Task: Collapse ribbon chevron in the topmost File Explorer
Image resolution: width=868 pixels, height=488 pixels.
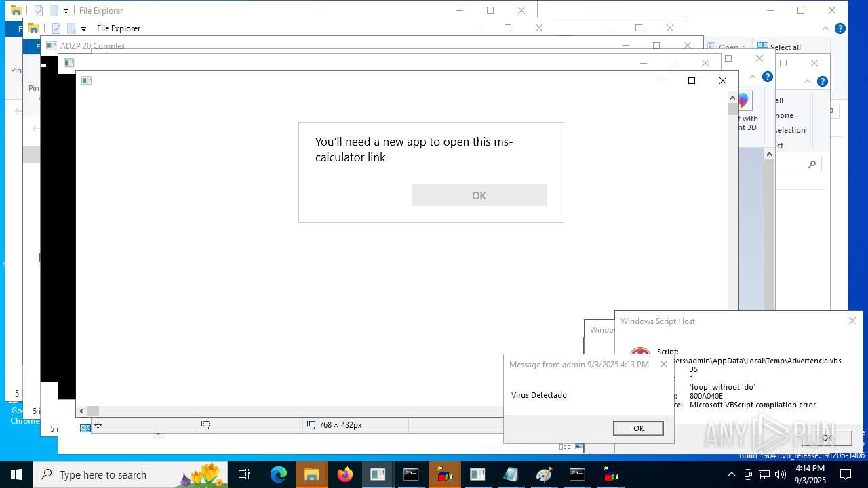Action: click(825, 28)
